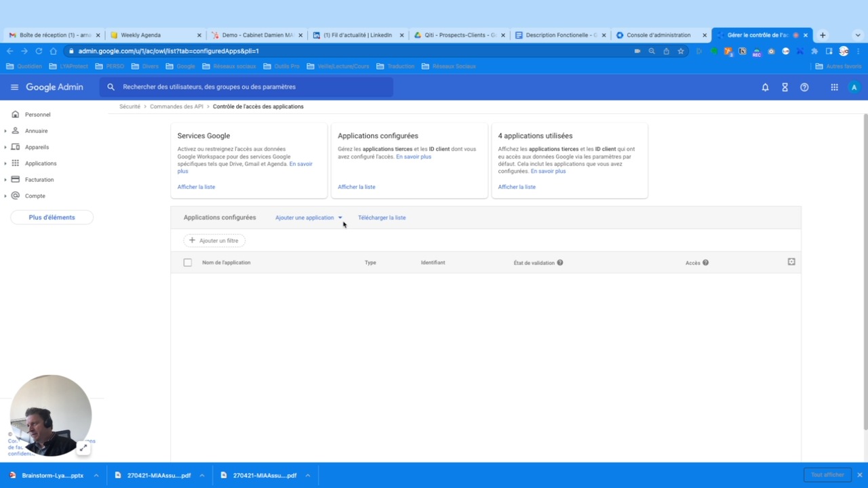This screenshot has width=868, height=488.
Task: Expand Annuaire in the left sidebar
Action: point(5,131)
